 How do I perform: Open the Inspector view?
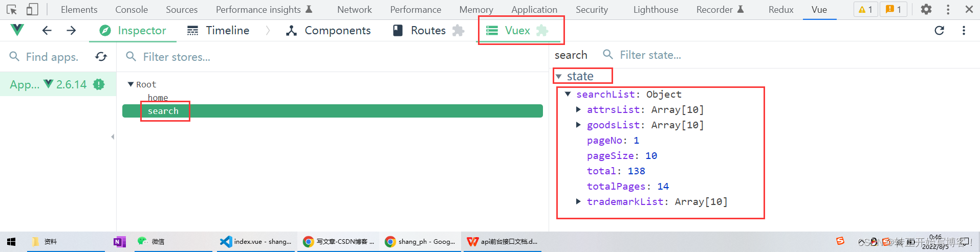point(133,31)
